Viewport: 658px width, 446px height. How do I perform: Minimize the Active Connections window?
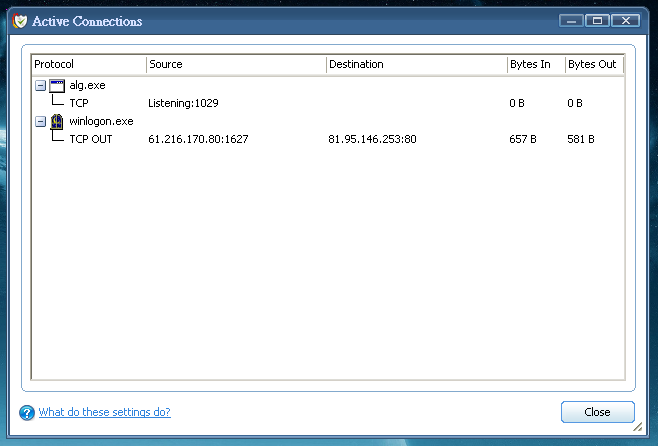(571, 21)
